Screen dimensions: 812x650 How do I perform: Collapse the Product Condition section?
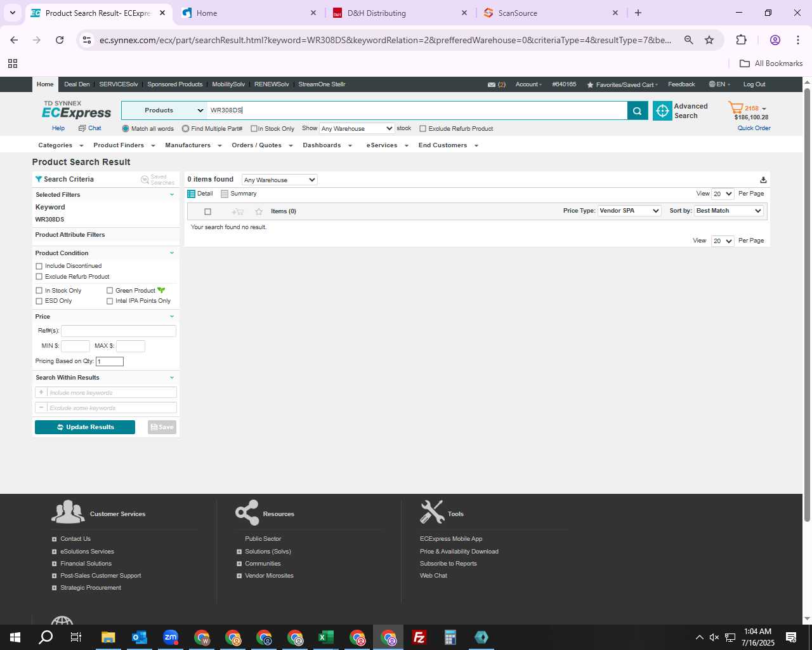coord(172,253)
